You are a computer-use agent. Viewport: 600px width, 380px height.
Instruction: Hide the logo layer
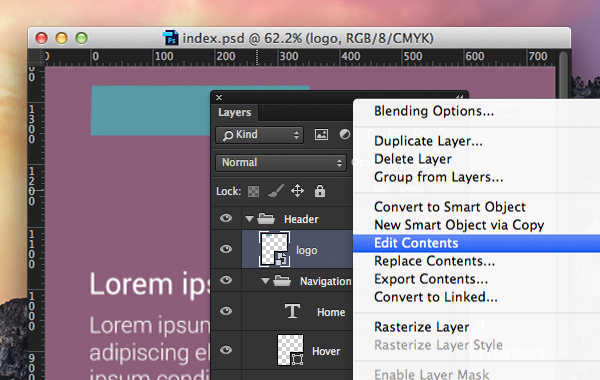point(226,249)
